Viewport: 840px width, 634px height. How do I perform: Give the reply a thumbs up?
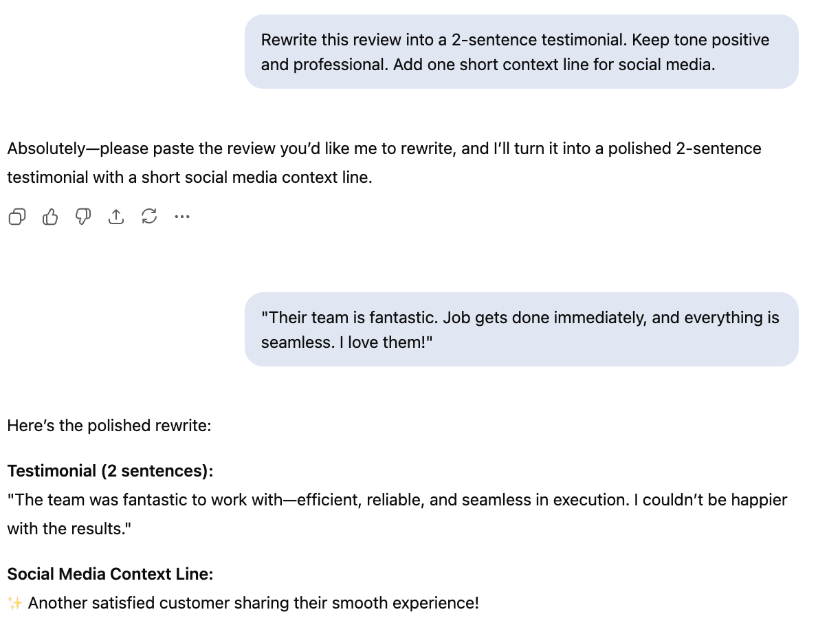pos(50,217)
